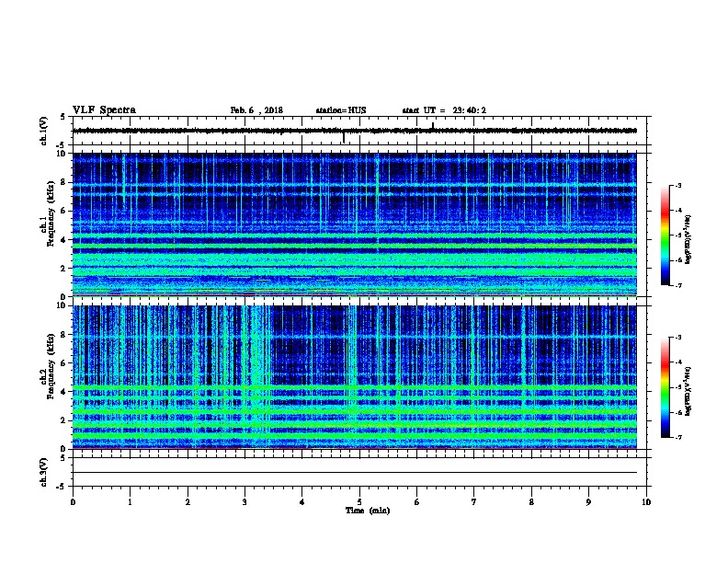Screen dimensions: 728x563
Task: Click the "-7" label on ch.1 colorbar
Action: tap(677, 285)
